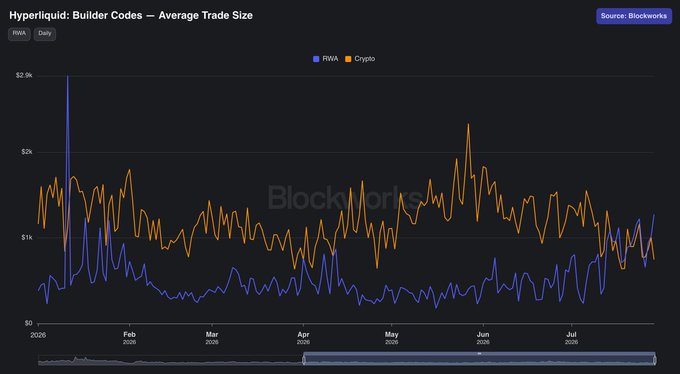Click the Mar 2026 x-axis label
The height and width of the screenshot is (374, 680).
212,338
